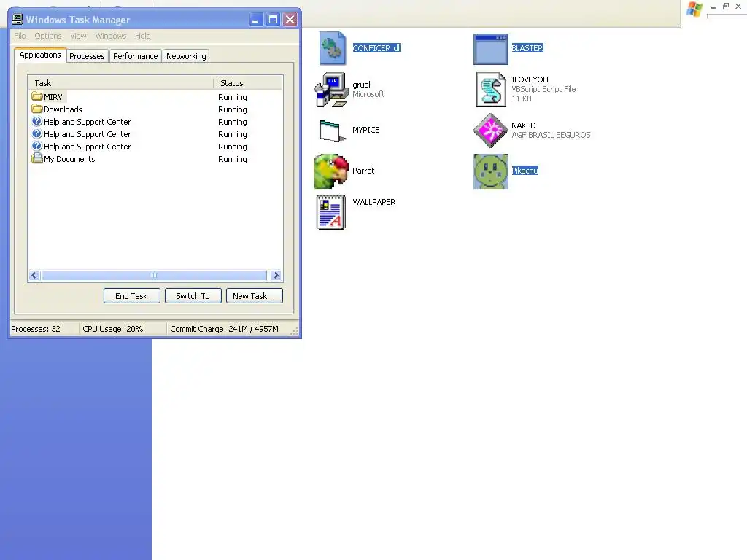Screen dimensions: 747x560
Task: Click the MYPICS file name
Action: pos(366,130)
